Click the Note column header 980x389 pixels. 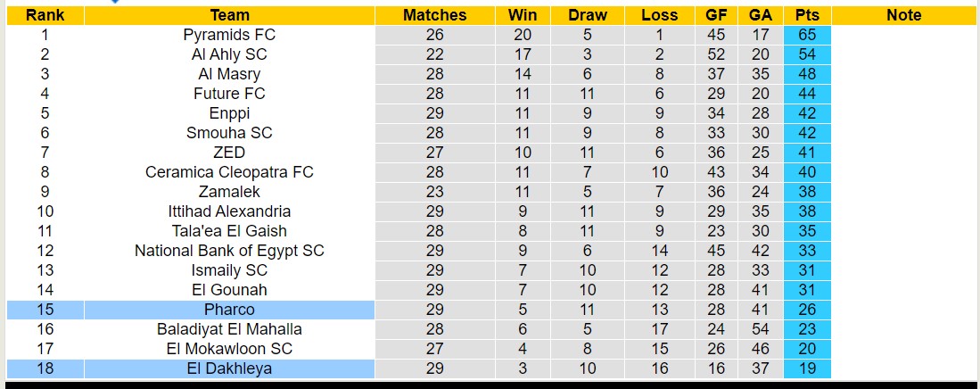[x=904, y=15]
